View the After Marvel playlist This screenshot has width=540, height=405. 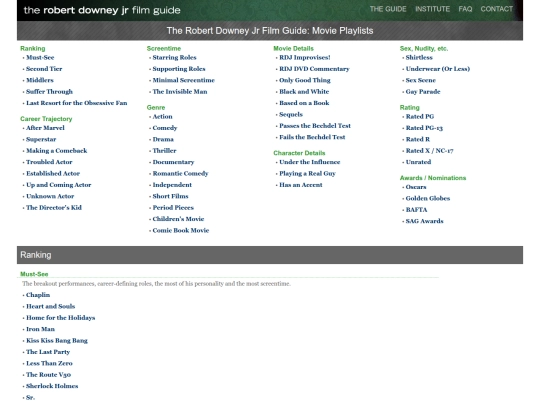[x=45, y=128]
